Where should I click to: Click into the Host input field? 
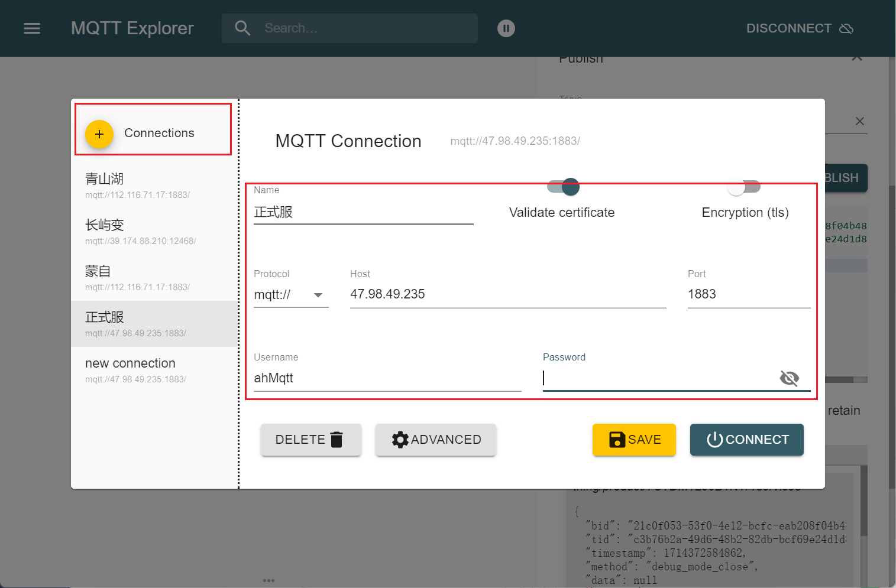pos(507,294)
